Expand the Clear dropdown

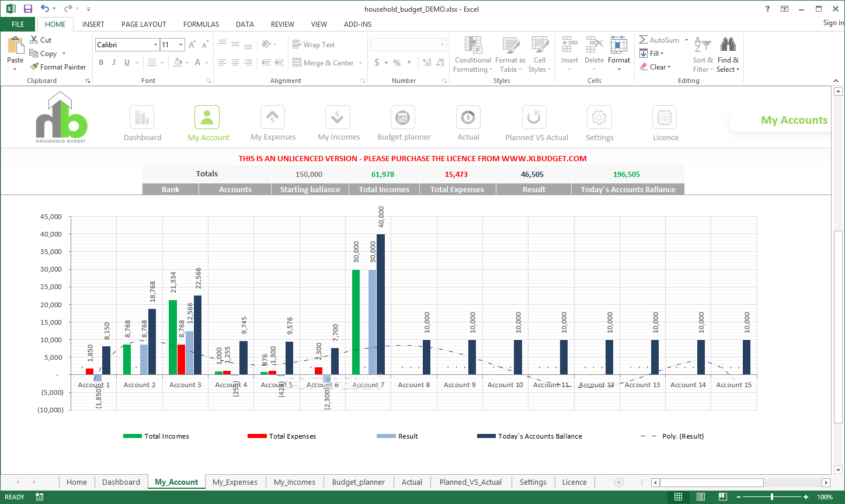coord(669,67)
